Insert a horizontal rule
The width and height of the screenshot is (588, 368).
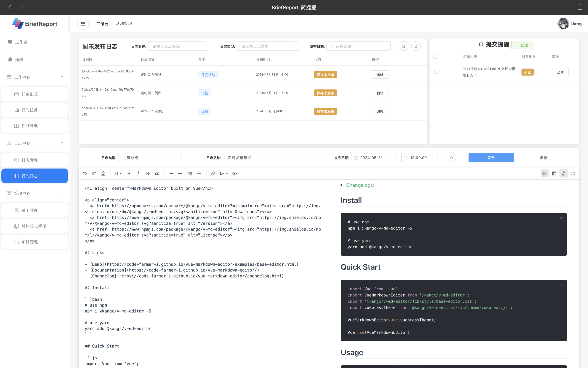click(199, 173)
